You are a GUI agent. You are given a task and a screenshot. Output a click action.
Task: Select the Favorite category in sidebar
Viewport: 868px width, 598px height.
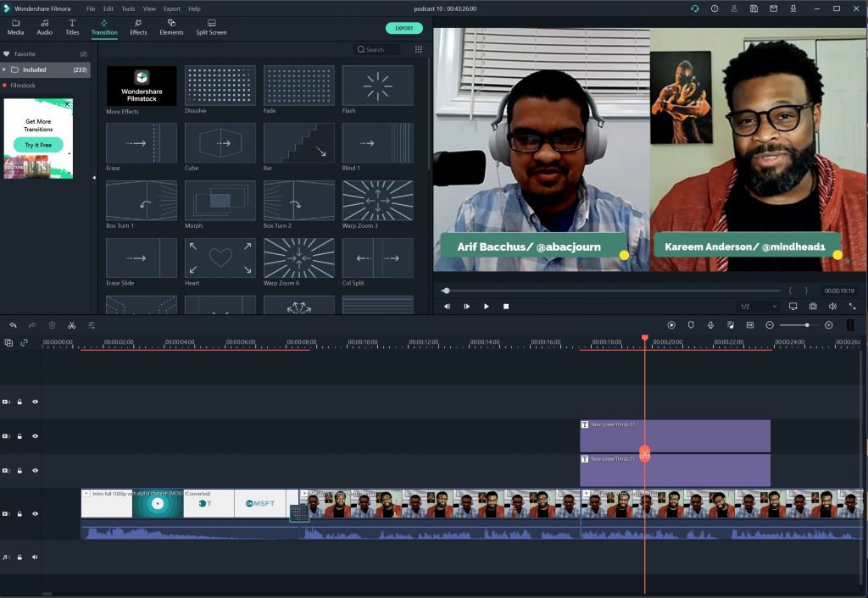(45, 54)
